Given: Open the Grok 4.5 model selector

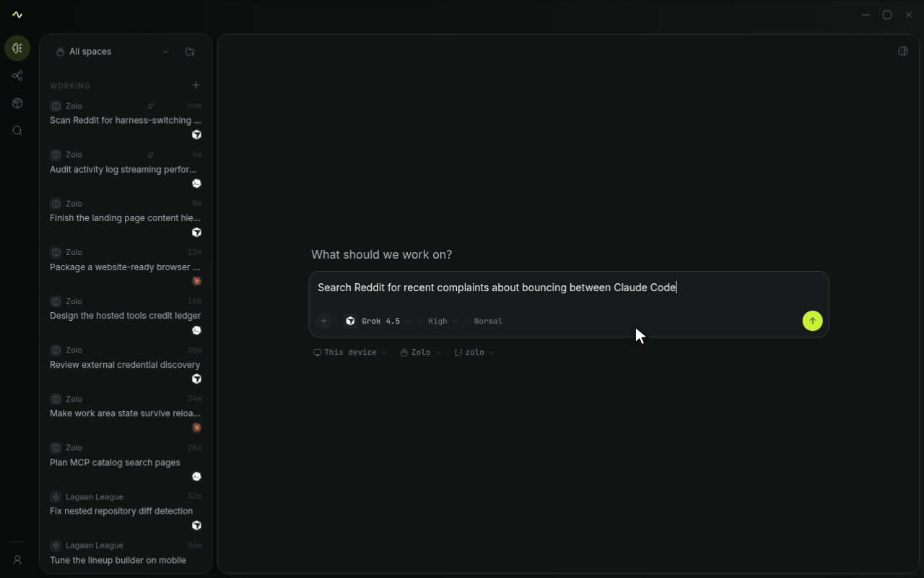Looking at the screenshot, I should click(x=378, y=321).
